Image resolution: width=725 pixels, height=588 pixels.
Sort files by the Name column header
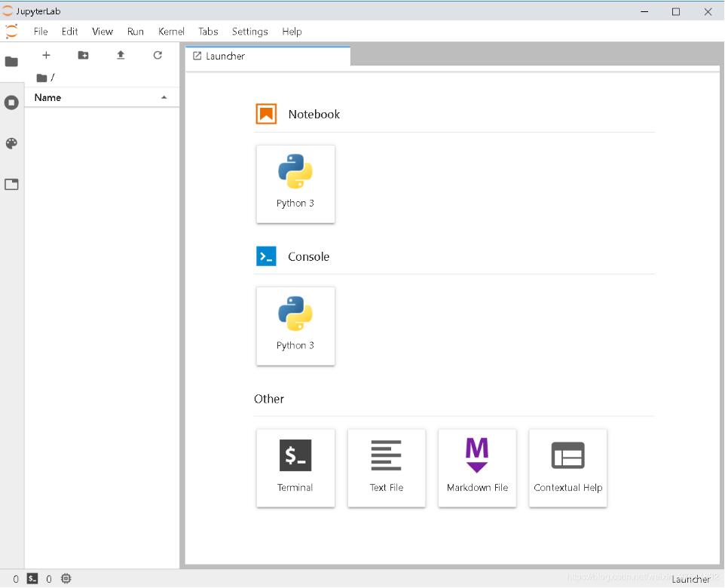pos(102,97)
